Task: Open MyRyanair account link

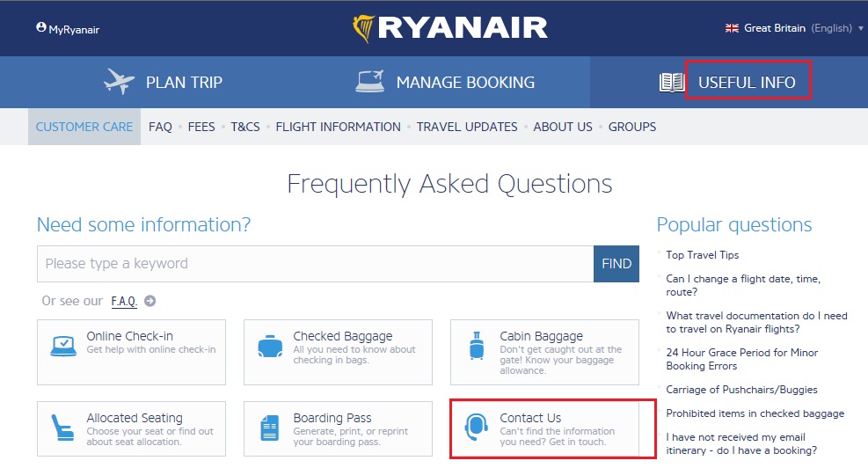Action: 74,30
